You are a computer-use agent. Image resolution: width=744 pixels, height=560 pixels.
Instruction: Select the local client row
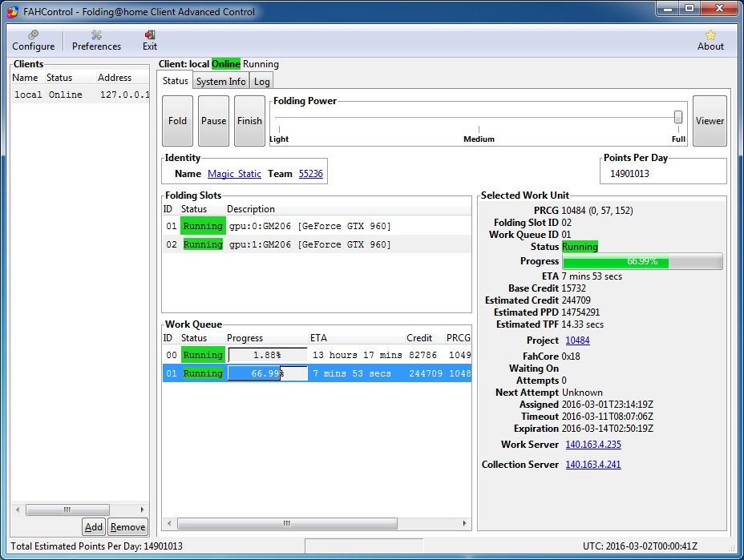tap(80, 95)
